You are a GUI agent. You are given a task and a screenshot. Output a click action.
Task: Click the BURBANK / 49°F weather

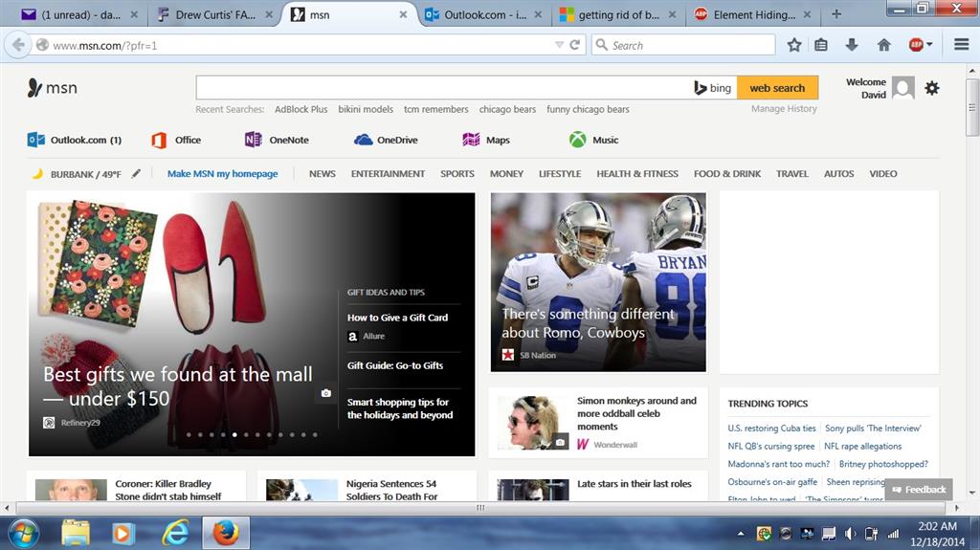click(x=85, y=174)
